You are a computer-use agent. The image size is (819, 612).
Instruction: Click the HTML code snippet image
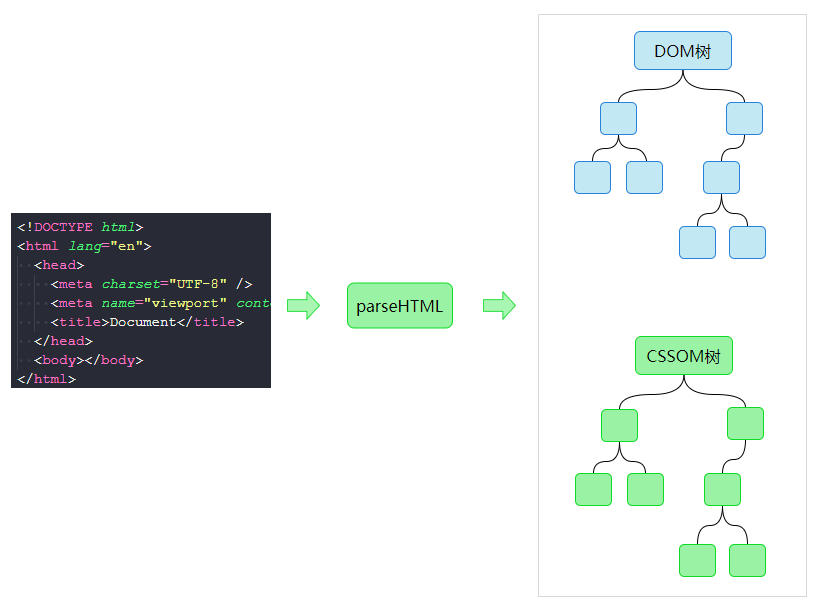click(x=141, y=300)
